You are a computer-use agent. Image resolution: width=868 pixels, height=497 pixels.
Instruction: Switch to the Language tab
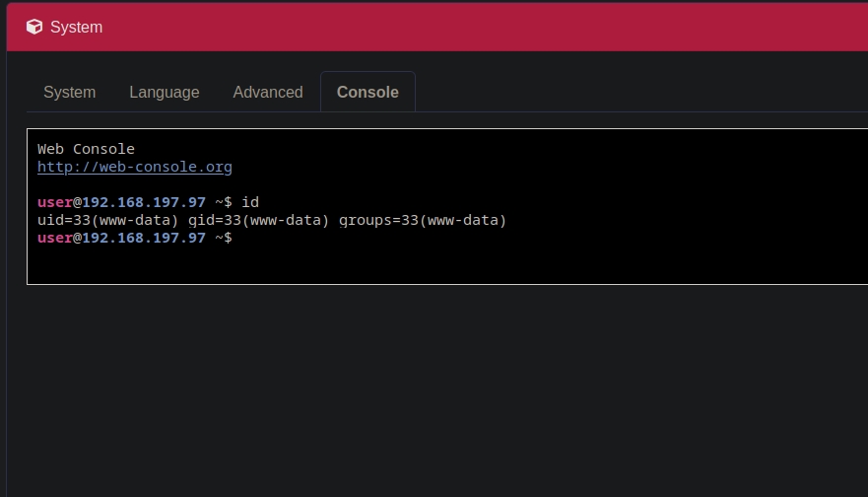coord(164,92)
